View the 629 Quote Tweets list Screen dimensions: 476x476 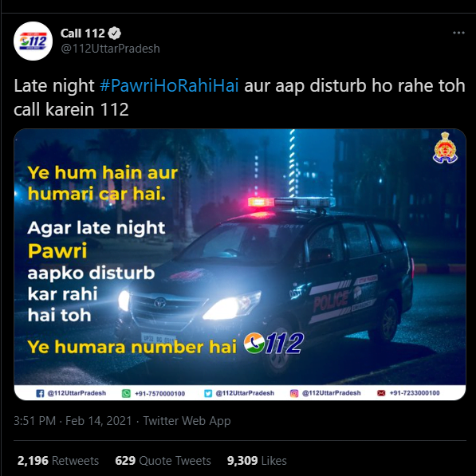163,461
